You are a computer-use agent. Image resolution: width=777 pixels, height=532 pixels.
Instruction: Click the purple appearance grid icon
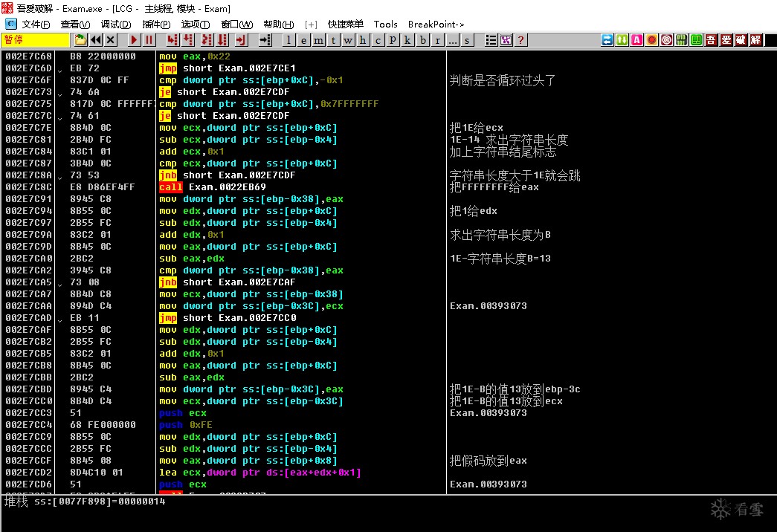coord(506,40)
